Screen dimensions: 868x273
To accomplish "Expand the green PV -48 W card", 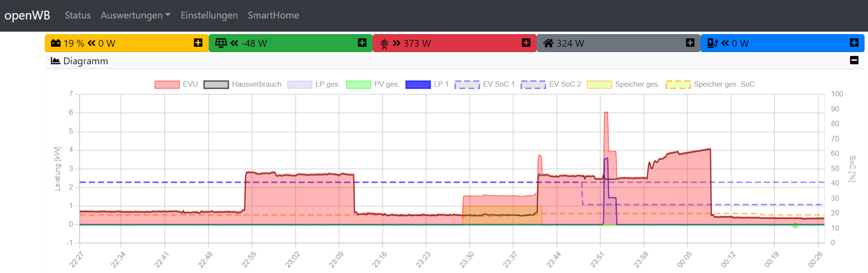I will (362, 43).
